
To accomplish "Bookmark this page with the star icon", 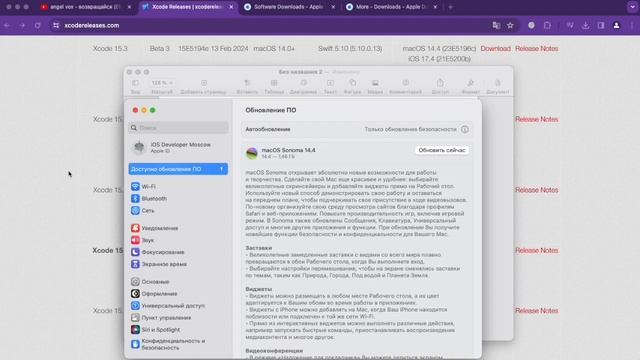I will pyautogui.click(x=510, y=25).
